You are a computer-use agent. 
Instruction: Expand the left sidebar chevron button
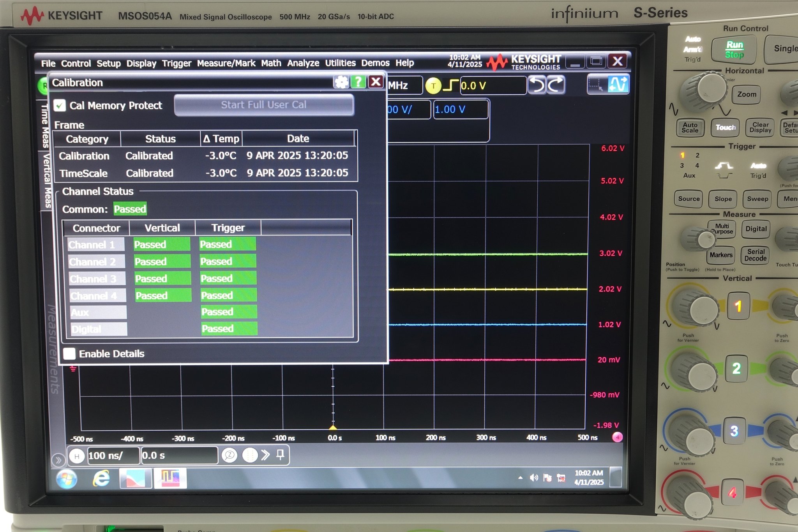click(58, 460)
